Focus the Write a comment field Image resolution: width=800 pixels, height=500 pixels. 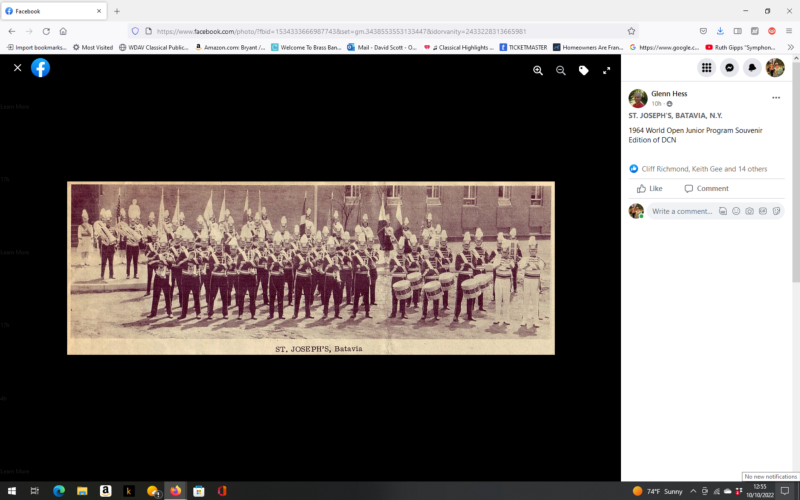(681, 211)
